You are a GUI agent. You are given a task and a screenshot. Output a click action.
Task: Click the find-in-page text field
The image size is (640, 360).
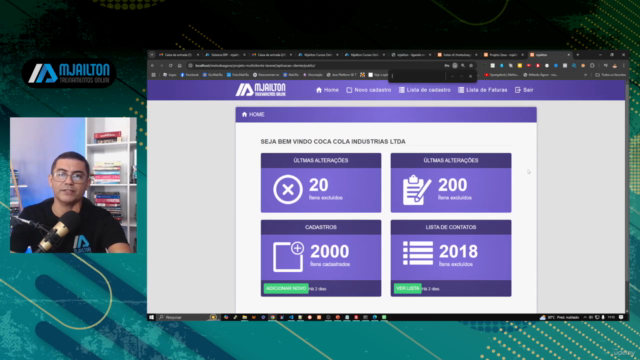[x=417, y=76]
